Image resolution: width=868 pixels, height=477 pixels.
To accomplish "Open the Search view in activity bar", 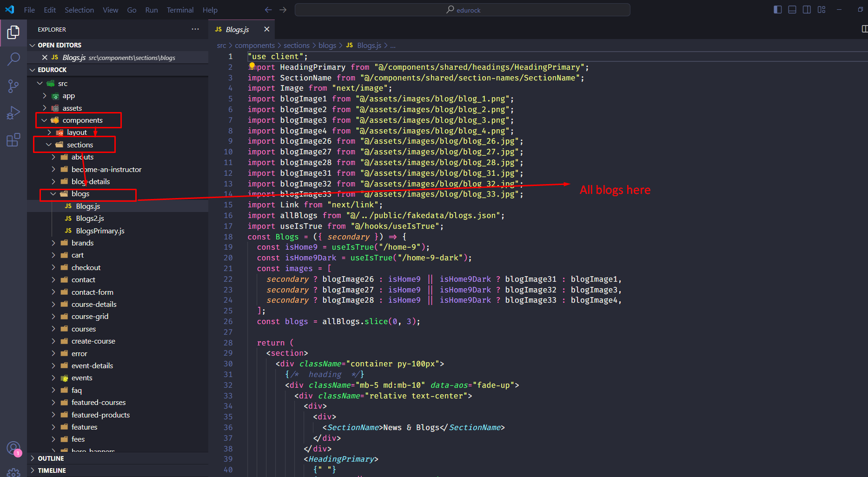I will click(13, 59).
